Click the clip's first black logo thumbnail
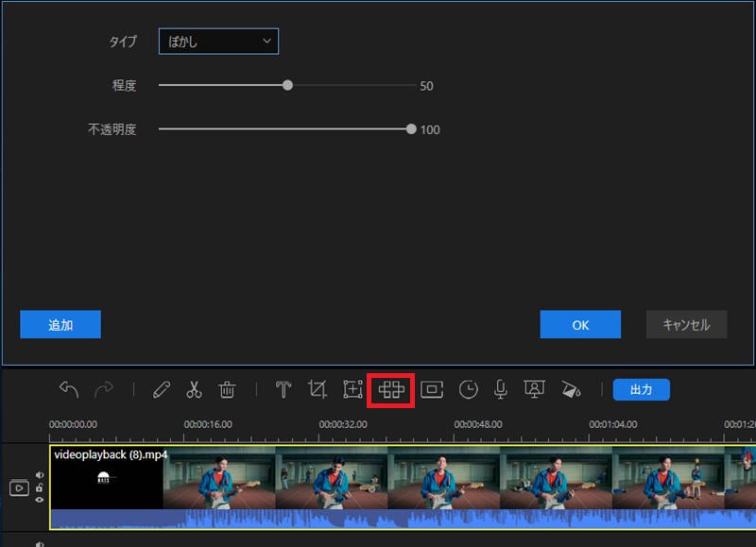The width and height of the screenshot is (756, 547). [x=107, y=478]
